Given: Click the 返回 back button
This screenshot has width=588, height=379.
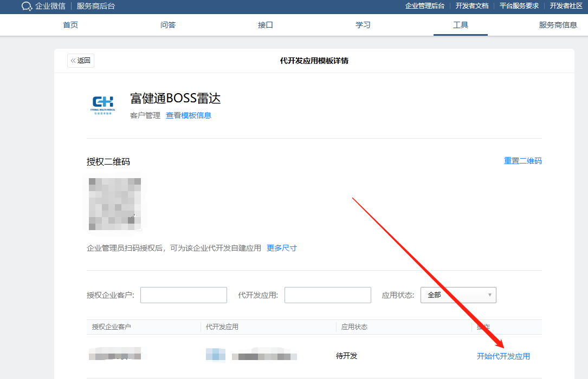Looking at the screenshot, I should point(81,60).
